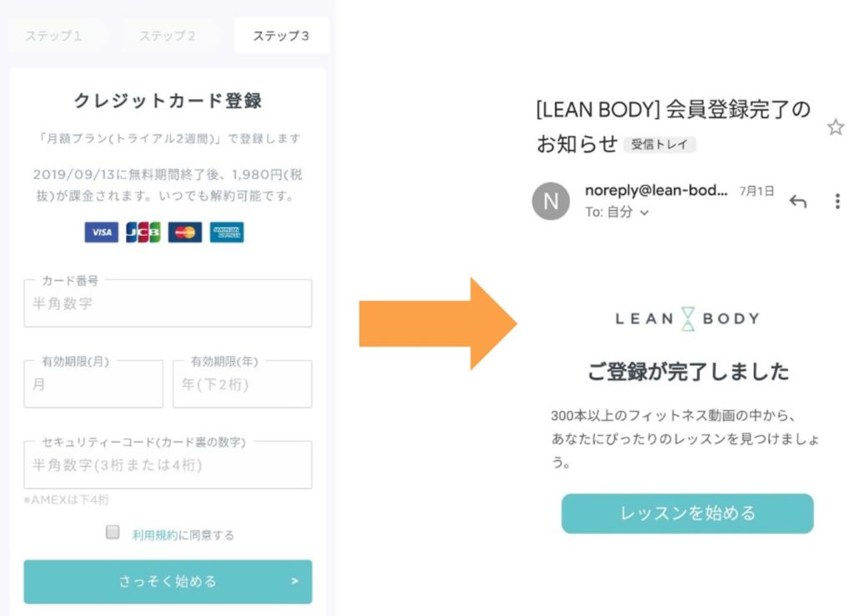Image resolution: width=854 pixels, height=616 pixels.
Task: Click the noreply@lean-bod... sender address
Action: pyautogui.click(x=656, y=190)
